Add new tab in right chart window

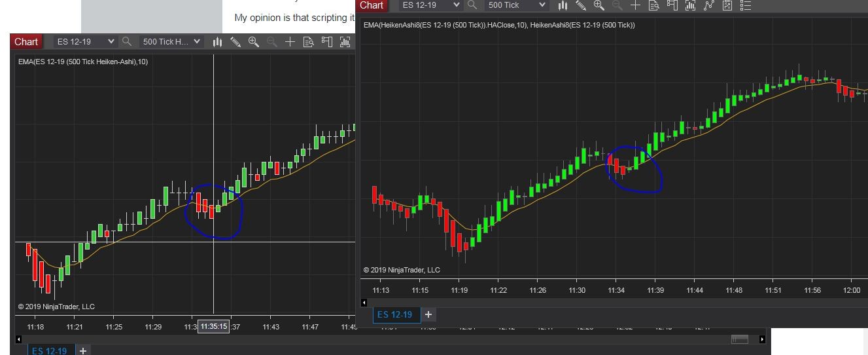428,314
